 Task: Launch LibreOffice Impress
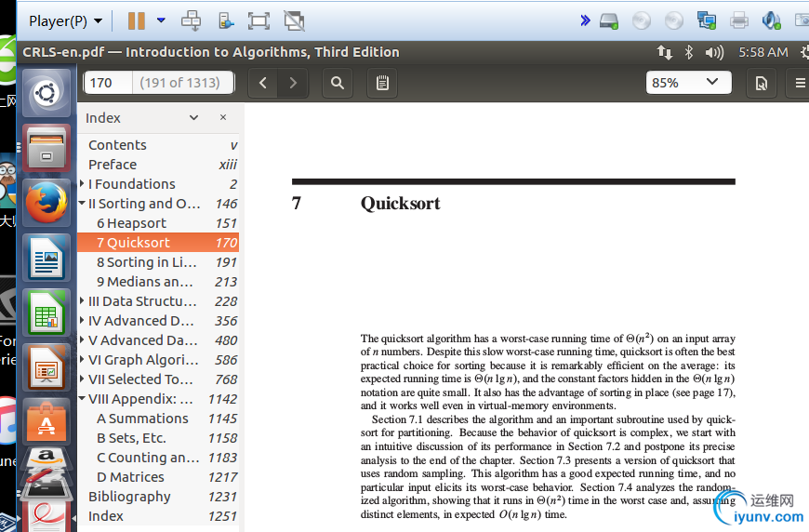pyautogui.click(x=46, y=367)
